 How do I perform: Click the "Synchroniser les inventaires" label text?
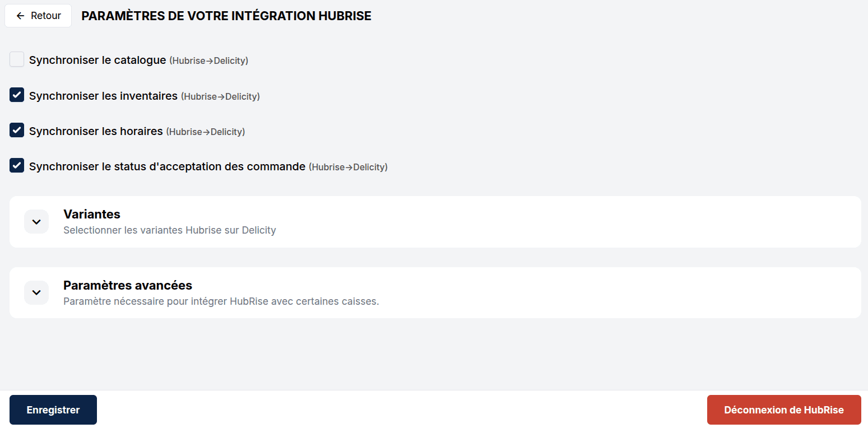point(103,96)
